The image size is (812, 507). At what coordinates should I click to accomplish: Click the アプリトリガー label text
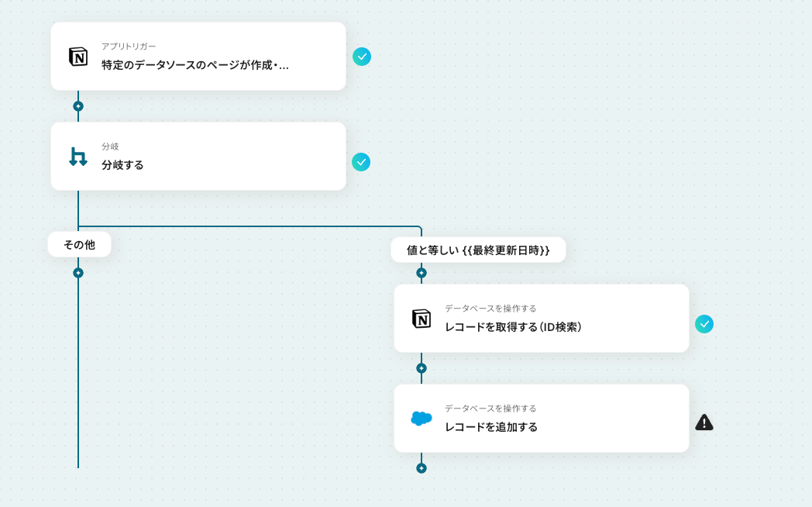[129, 47]
